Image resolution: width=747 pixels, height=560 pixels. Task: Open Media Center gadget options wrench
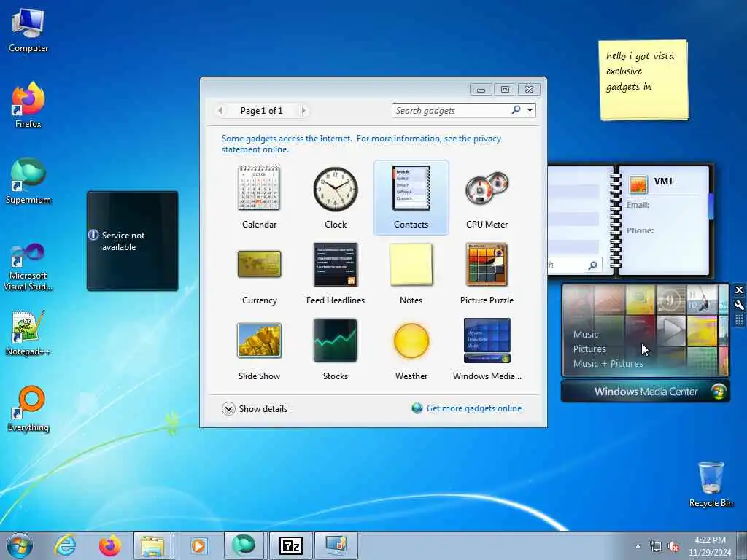click(740, 306)
